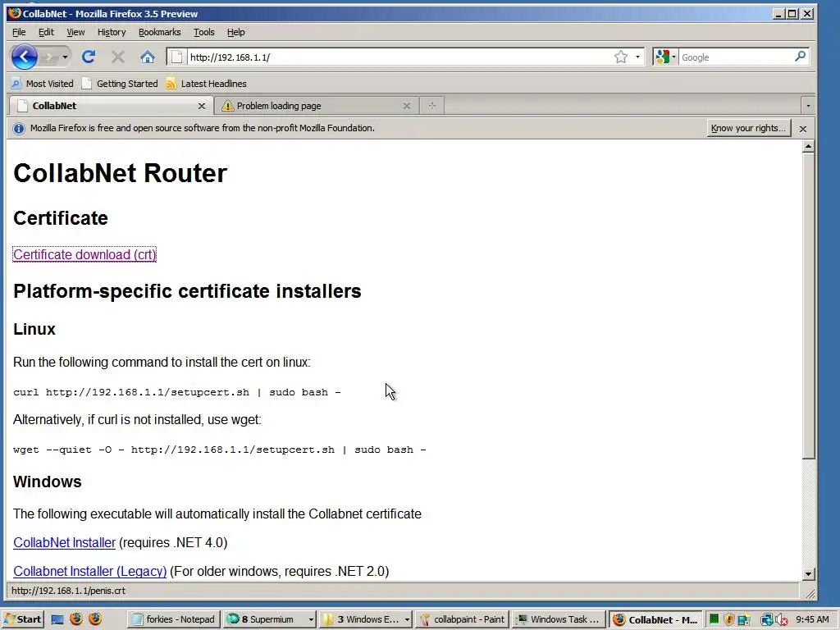The height and width of the screenshot is (630, 840).
Task: Switch to collabpaint - Paint taskbar button
Action: (x=462, y=619)
